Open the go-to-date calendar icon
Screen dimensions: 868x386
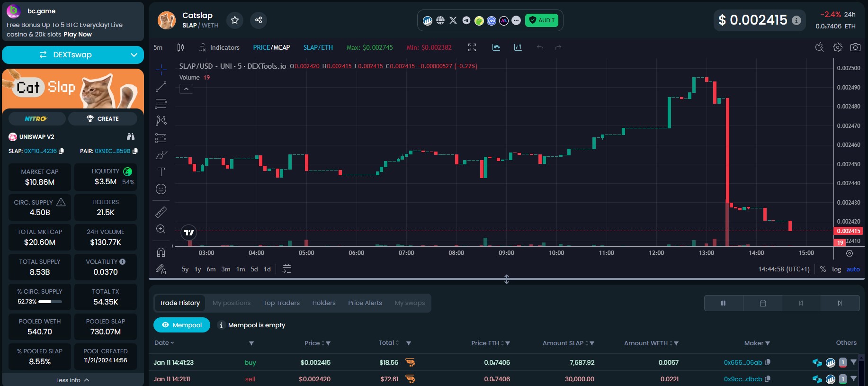point(286,269)
